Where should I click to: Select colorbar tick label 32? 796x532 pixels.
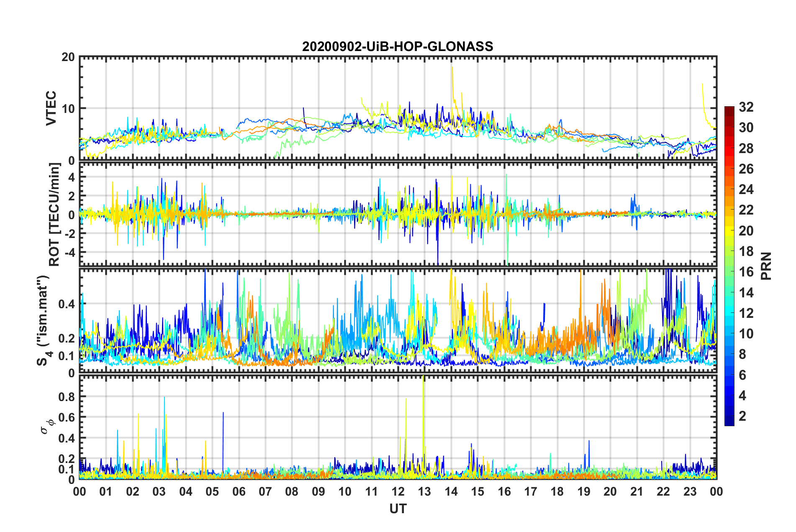(x=746, y=107)
